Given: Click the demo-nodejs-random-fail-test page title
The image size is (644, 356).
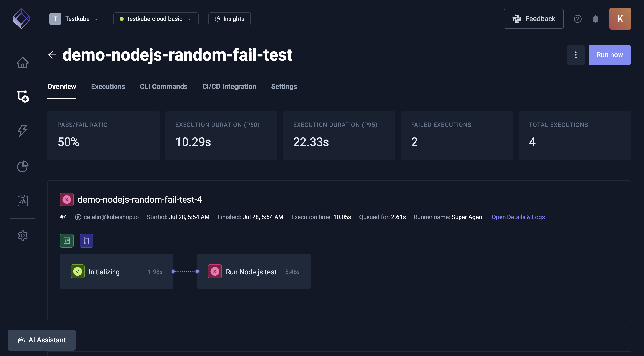Looking at the screenshot, I should point(177,55).
